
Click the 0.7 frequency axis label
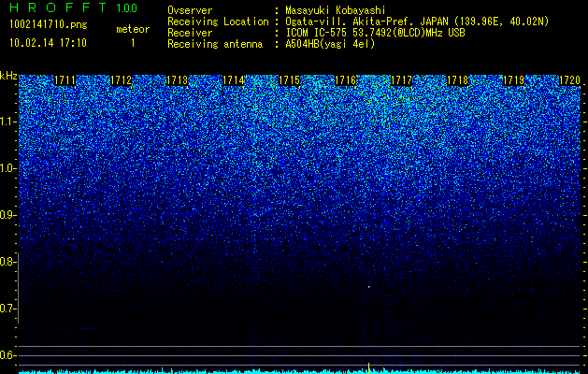tap(7, 309)
